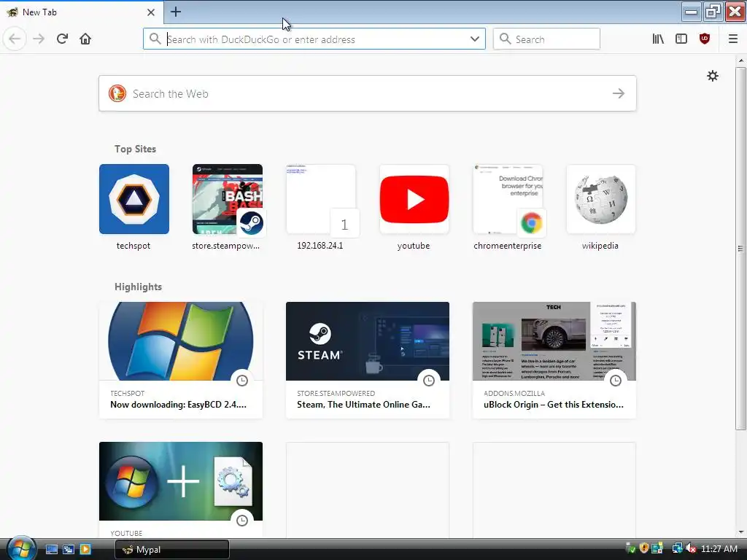Open uBlock Origin addons highlight card
The width and height of the screenshot is (747, 560).
[554, 360]
